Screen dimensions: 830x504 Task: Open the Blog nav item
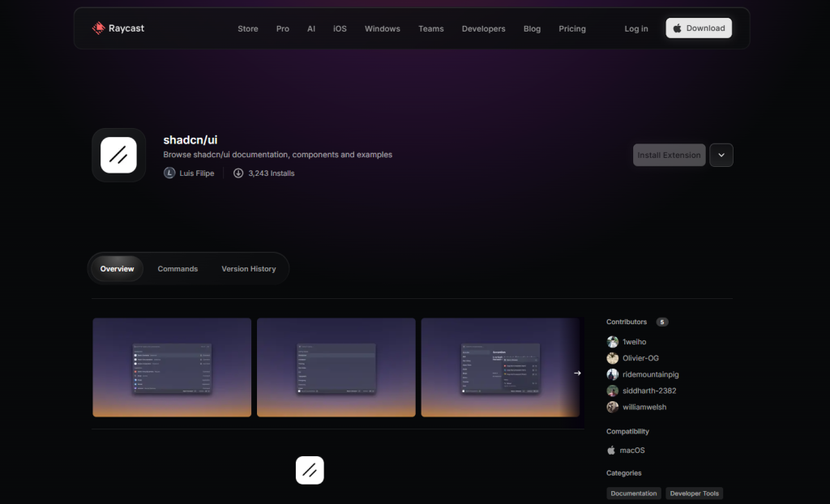(x=532, y=28)
